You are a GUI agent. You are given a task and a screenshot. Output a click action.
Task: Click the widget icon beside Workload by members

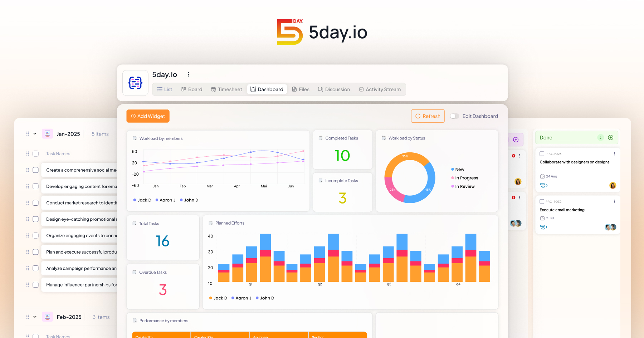tap(135, 138)
